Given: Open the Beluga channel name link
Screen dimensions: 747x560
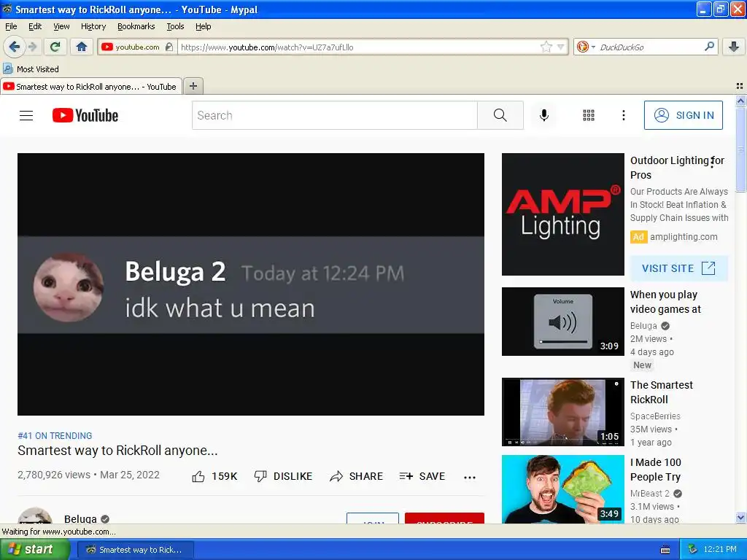Looking at the screenshot, I should (x=80, y=518).
